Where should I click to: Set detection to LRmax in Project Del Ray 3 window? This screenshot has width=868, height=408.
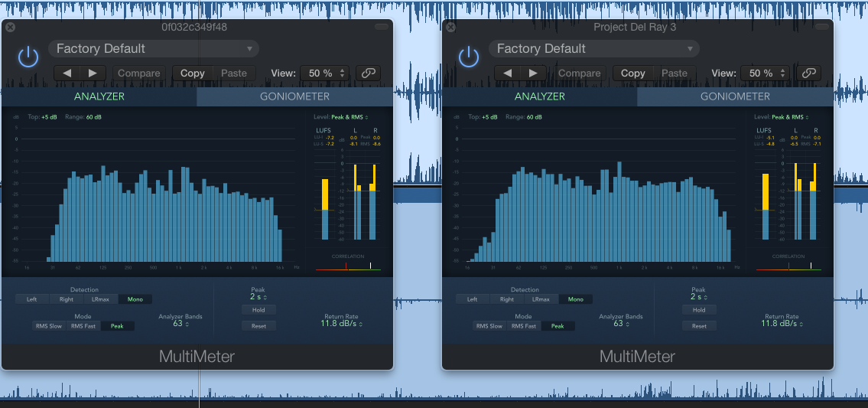[x=541, y=299]
